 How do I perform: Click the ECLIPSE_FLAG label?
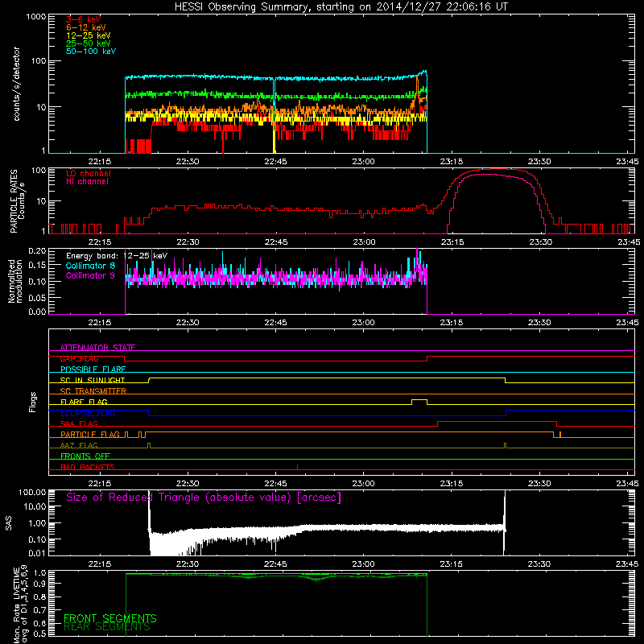click(88, 413)
